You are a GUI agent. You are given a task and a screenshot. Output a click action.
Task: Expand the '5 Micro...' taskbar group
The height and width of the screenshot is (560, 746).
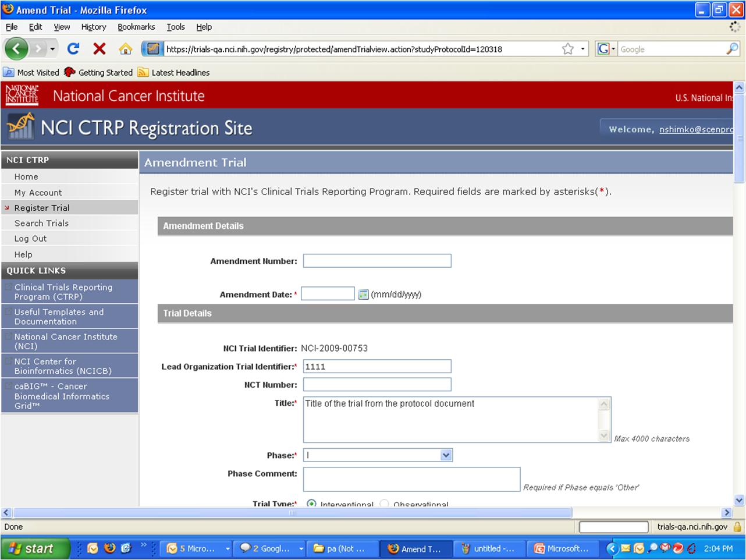tap(228, 548)
